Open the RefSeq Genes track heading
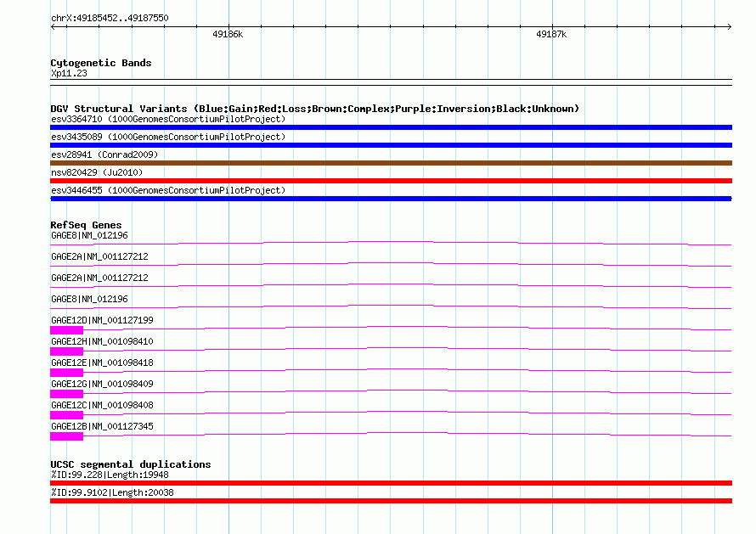The image size is (756, 534). click(86, 225)
